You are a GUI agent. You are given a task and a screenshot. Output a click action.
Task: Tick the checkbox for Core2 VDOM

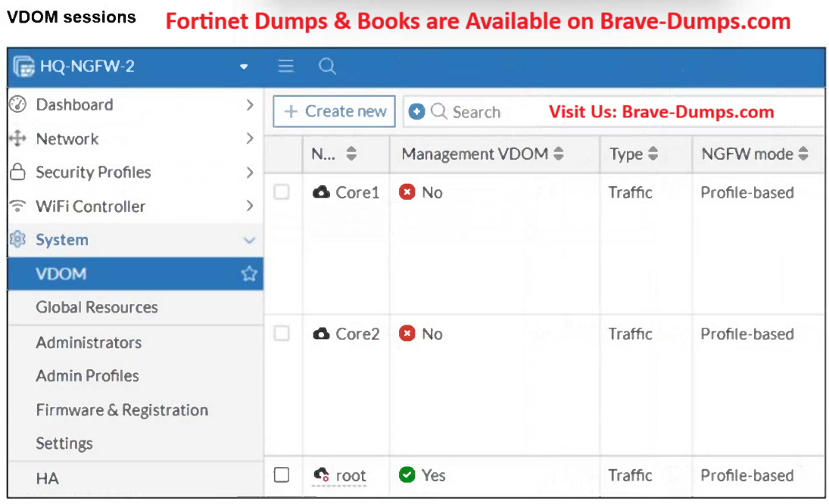click(x=282, y=334)
